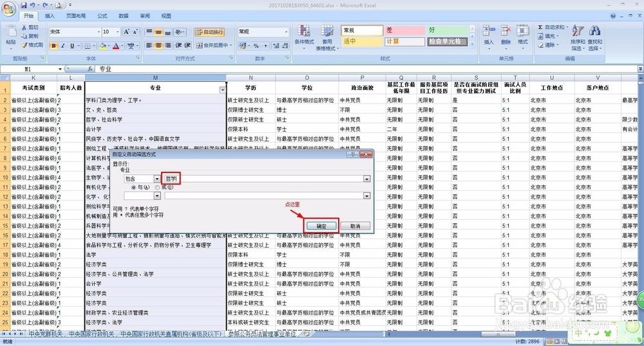
Task: Toggle Wrap Text (自动换行)
Action: pos(209,32)
